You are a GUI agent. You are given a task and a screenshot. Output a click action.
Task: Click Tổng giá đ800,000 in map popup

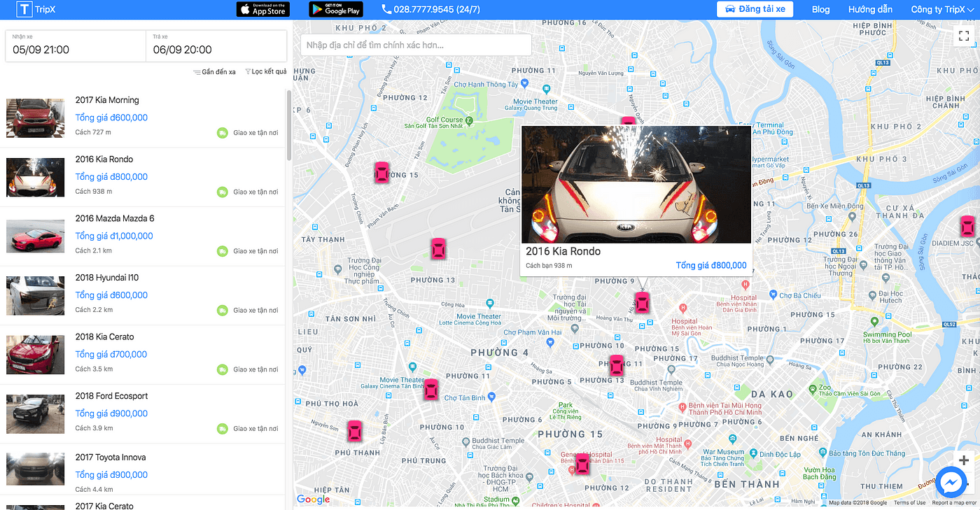tap(711, 265)
